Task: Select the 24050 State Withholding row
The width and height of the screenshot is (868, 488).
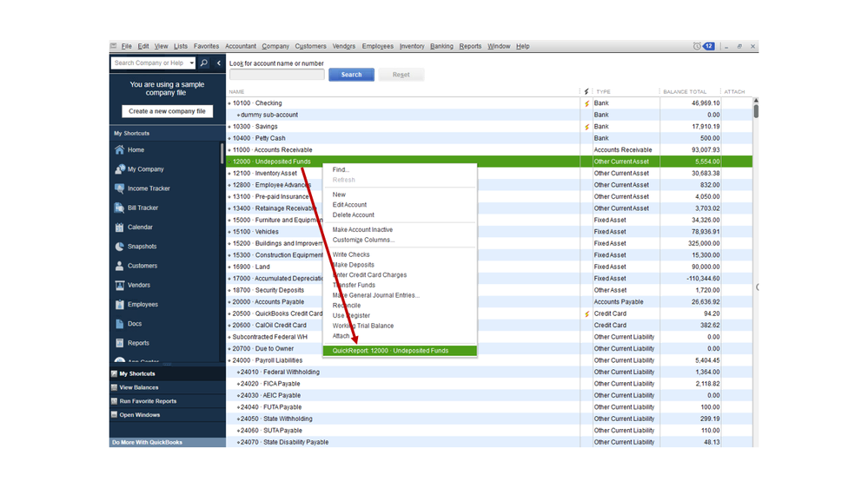Action: [x=489, y=419]
